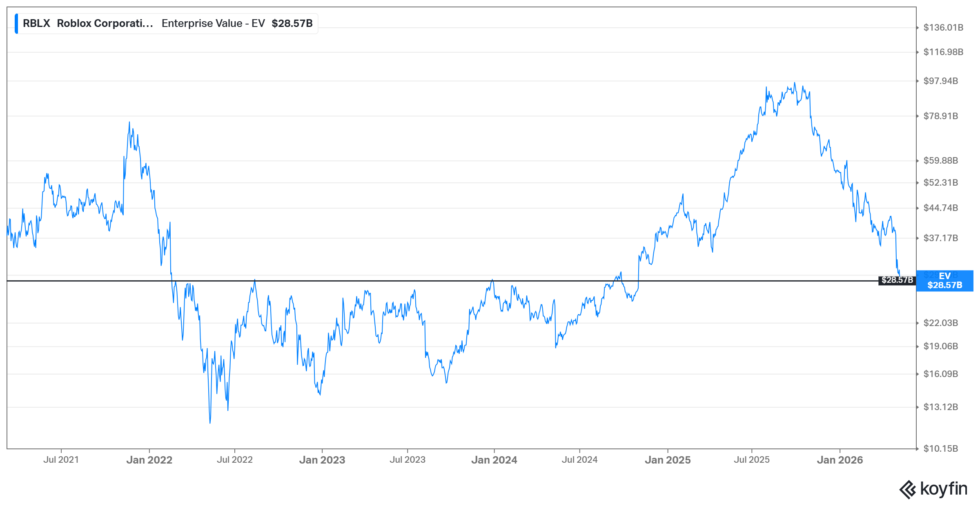Click the $13.12B y-axis label

pos(941,407)
